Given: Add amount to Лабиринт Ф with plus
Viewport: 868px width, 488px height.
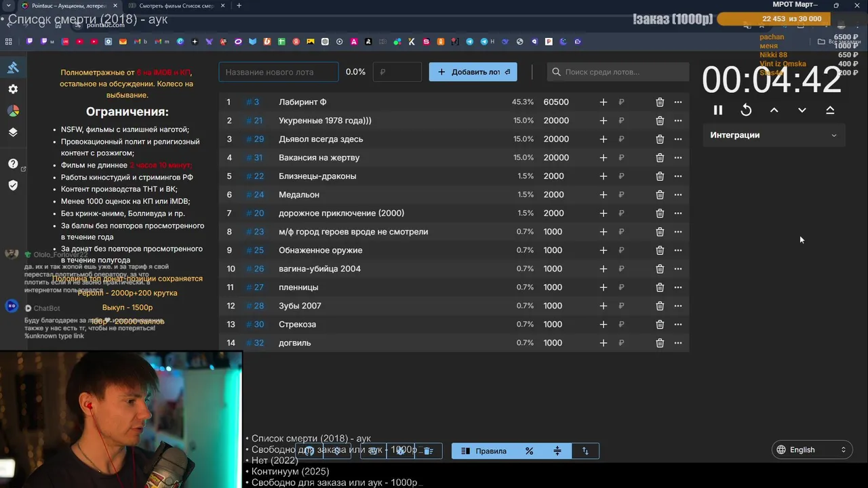Looking at the screenshot, I should pyautogui.click(x=603, y=102).
